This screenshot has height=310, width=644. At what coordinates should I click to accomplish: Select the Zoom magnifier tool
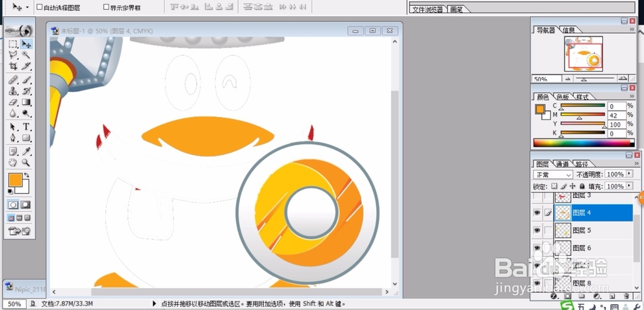(x=26, y=162)
